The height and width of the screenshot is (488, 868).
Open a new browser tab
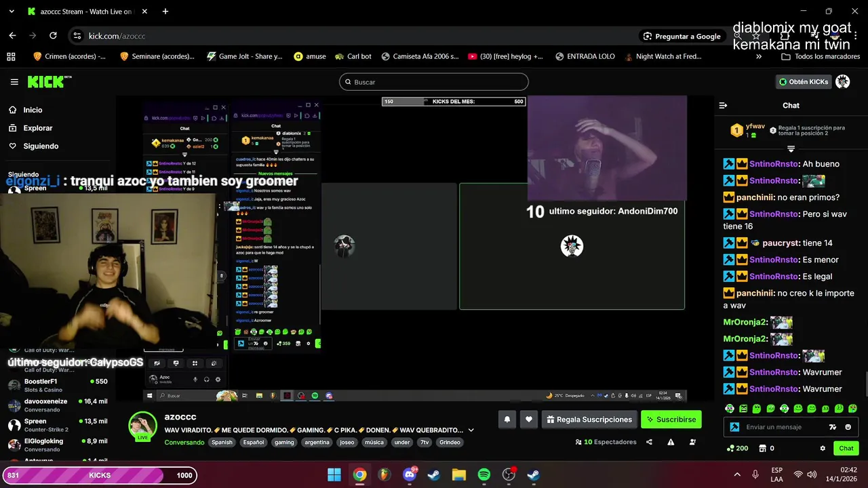(x=165, y=12)
